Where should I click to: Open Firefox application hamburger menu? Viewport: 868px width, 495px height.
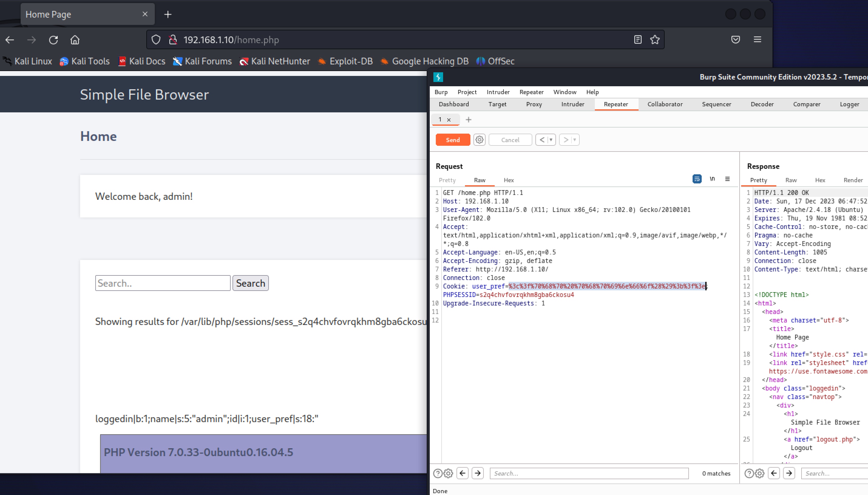pyautogui.click(x=757, y=40)
